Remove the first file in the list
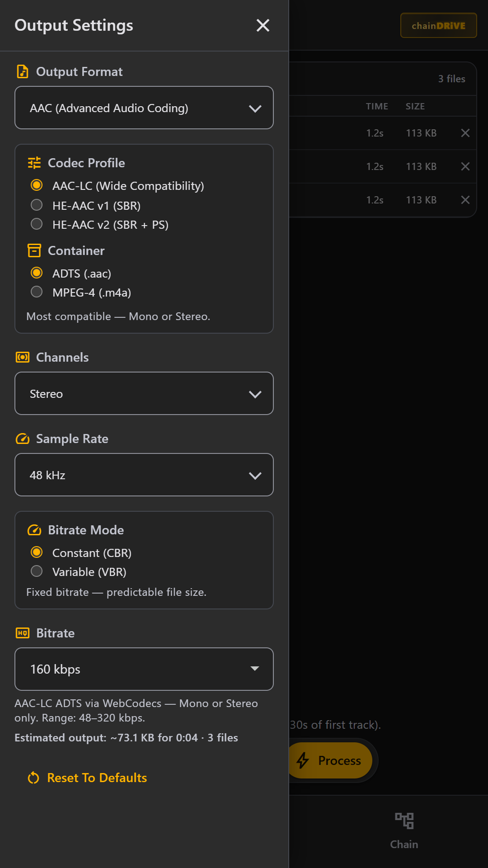Image resolution: width=488 pixels, height=868 pixels. (x=465, y=133)
